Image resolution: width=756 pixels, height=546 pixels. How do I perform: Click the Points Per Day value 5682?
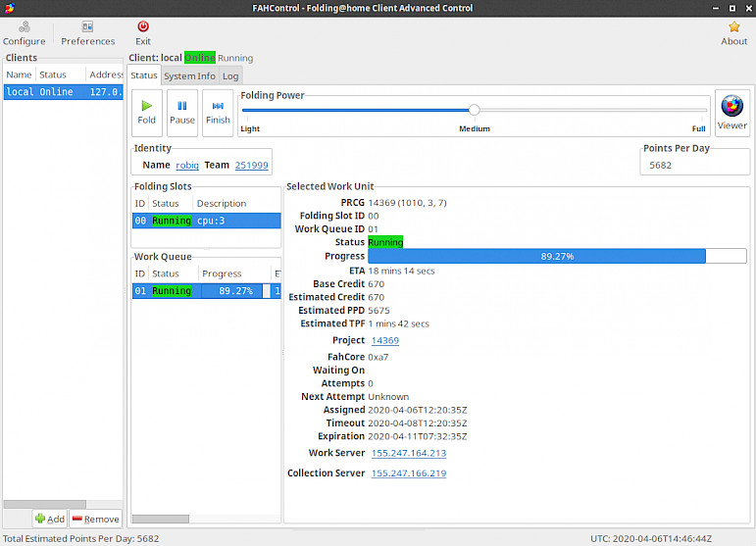tap(660, 166)
